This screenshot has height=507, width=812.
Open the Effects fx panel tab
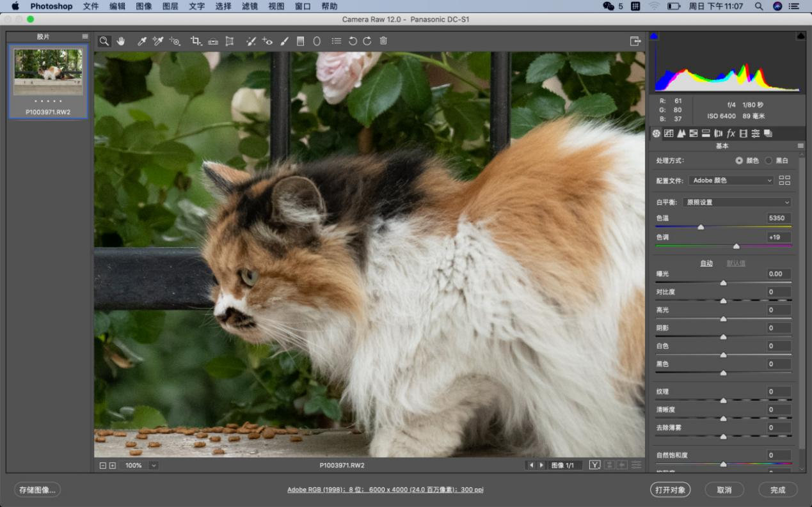pos(731,134)
